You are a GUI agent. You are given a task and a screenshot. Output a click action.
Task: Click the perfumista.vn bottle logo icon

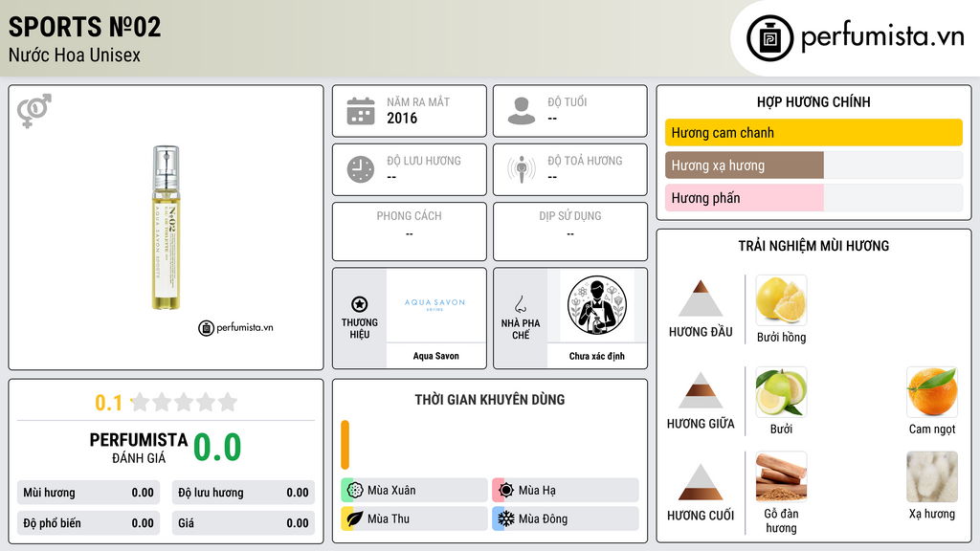[770, 38]
